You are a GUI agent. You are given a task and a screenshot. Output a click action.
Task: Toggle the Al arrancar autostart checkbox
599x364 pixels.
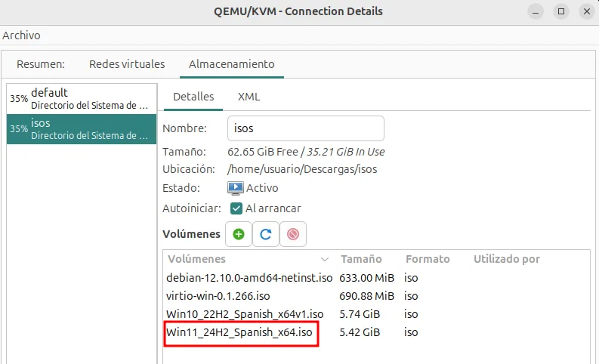click(236, 208)
